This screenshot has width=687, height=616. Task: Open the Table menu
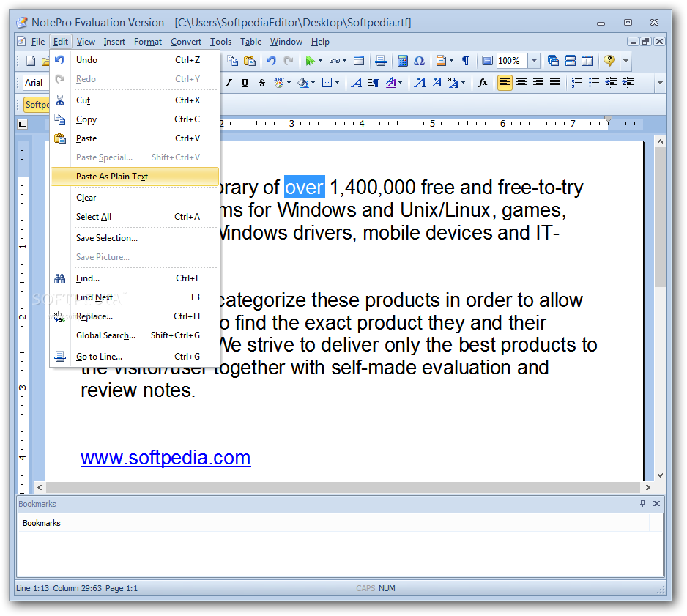[250, 42]
